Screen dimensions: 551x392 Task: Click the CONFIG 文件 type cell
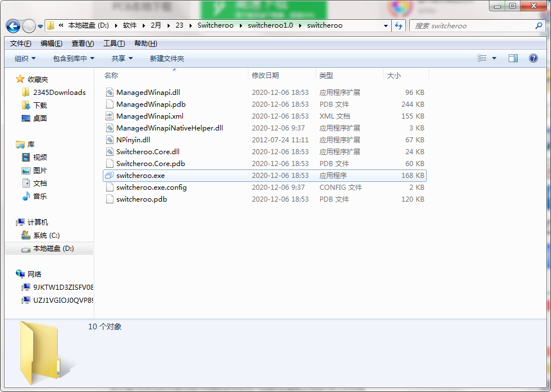pyautogui.click(x=340, y=187)
